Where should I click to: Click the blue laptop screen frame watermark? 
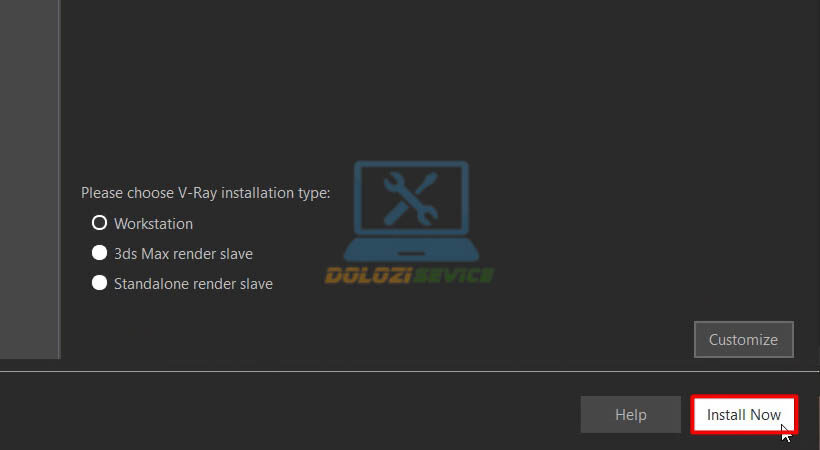(411, 198)
